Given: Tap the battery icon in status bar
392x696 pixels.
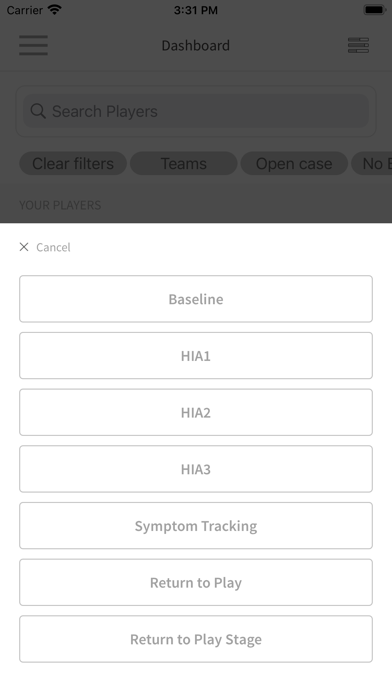Looking at the screenshot, I should pyautogui.click(x=375, y=10).
